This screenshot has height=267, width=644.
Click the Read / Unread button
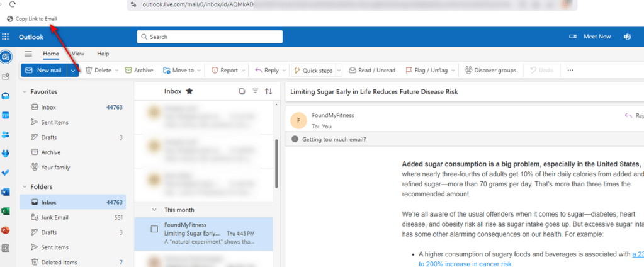tap(371, 71)
